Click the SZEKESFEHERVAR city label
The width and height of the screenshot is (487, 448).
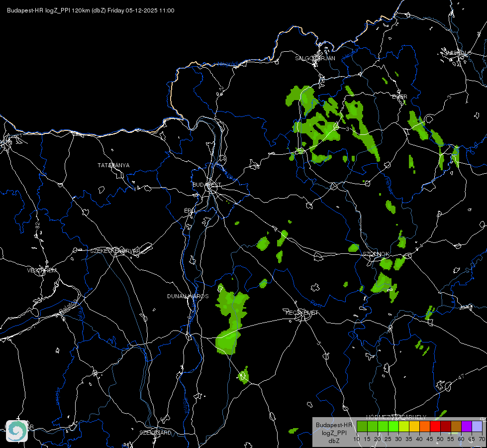pos(115,251)
